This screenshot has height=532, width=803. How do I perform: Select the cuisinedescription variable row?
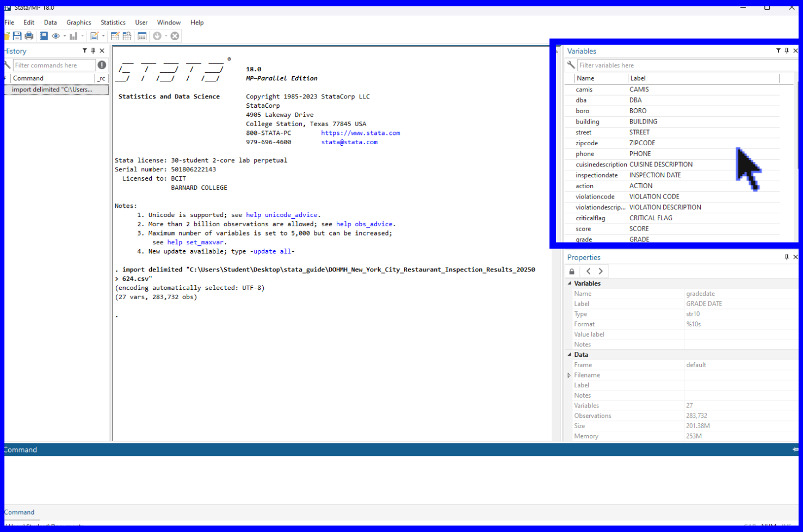coord(601,164)
